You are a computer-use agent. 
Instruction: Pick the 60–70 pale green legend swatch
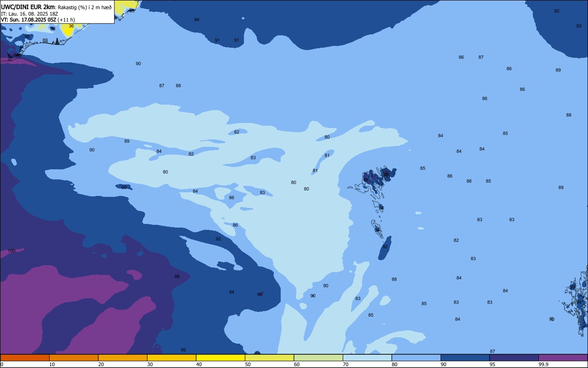[x=318, y=357]
